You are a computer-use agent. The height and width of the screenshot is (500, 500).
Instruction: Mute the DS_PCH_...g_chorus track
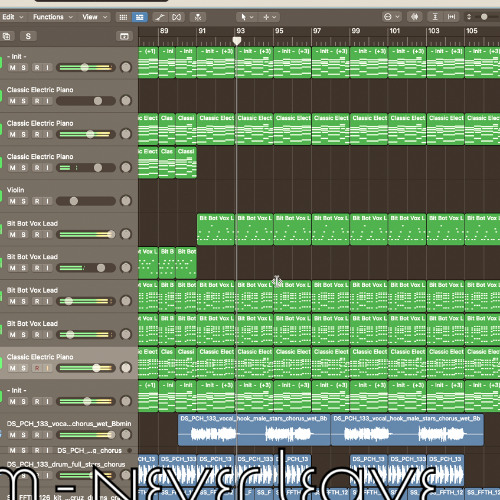click(x=12, y=451)
